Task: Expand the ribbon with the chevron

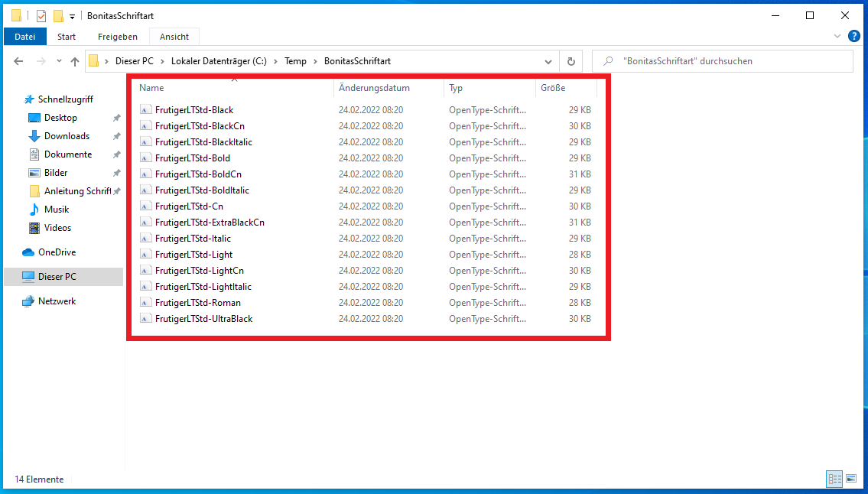Action: pyautogui.click(x=837, y=36)
